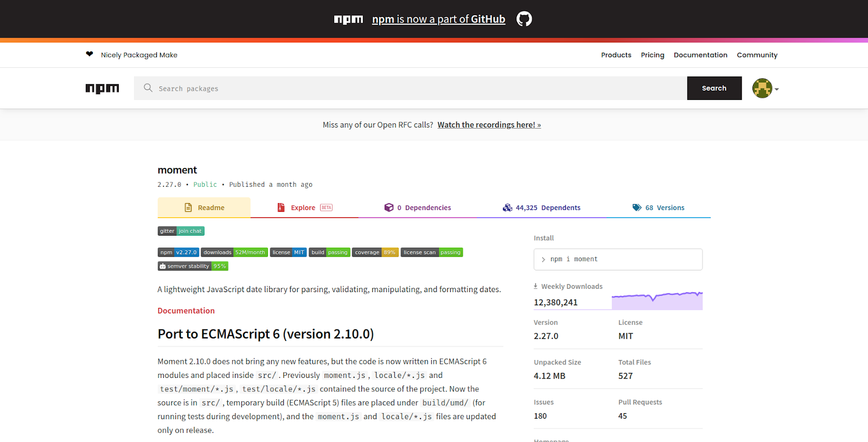Open the Issues count 180
Screen dimensions: 868x442
[540, 416]
